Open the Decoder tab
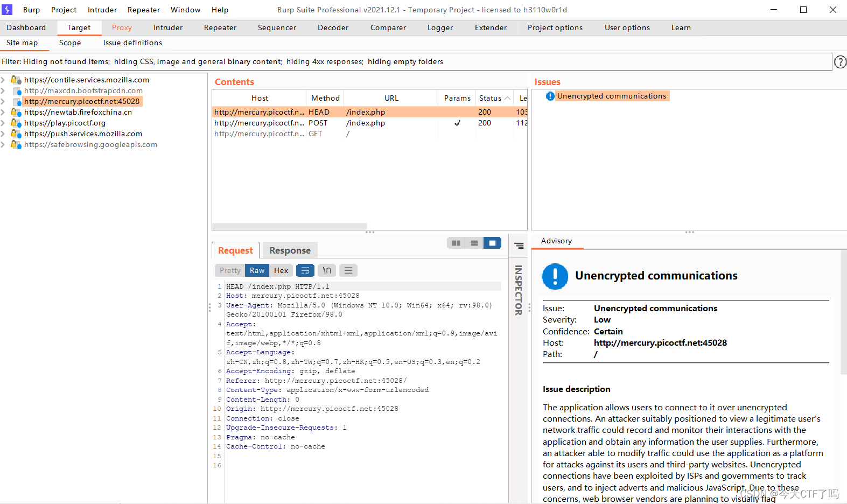This screenshot has height=504, width=847. tap(333, 27)
